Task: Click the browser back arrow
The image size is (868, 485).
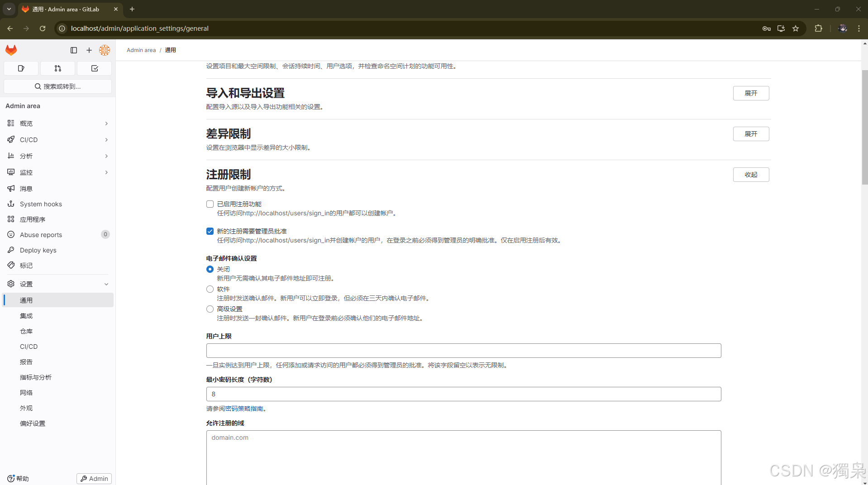Action: point(10,28)
